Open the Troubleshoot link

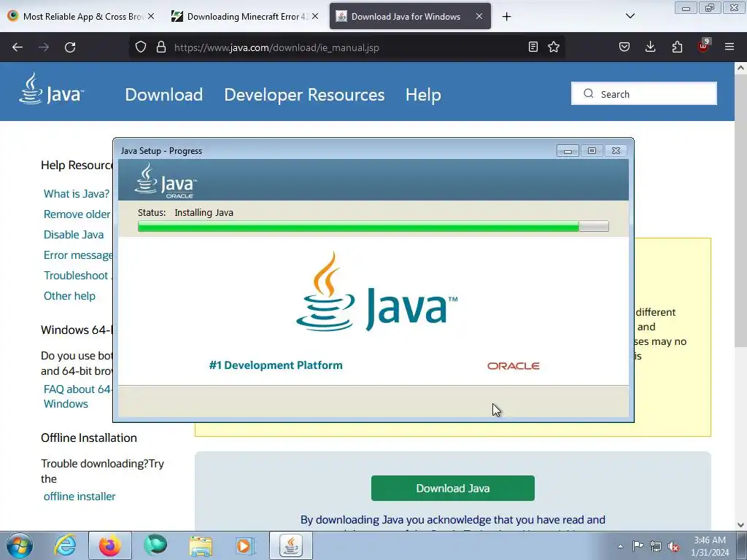coord(77,276)
